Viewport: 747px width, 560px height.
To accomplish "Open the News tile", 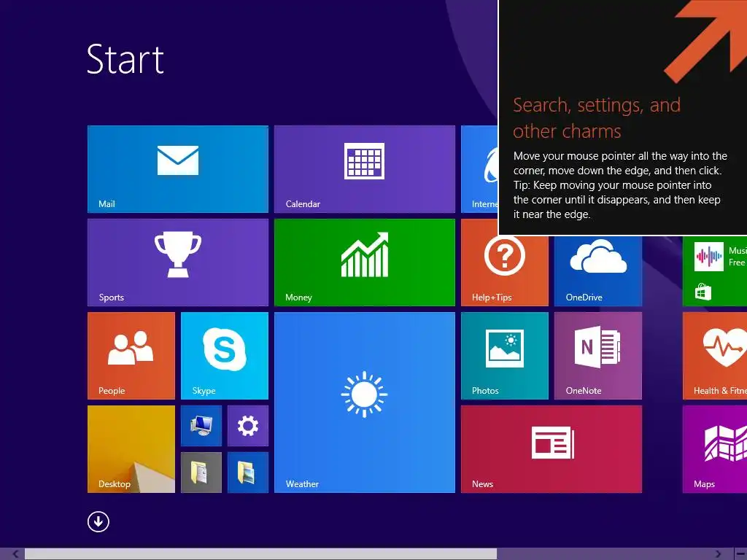I will (551, 449).
